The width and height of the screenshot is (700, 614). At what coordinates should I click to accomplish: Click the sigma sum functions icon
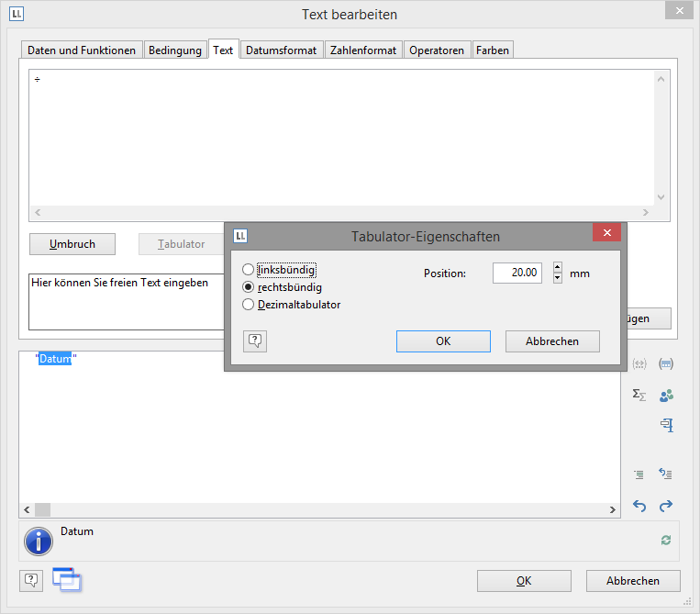click(x=639, y=395)
